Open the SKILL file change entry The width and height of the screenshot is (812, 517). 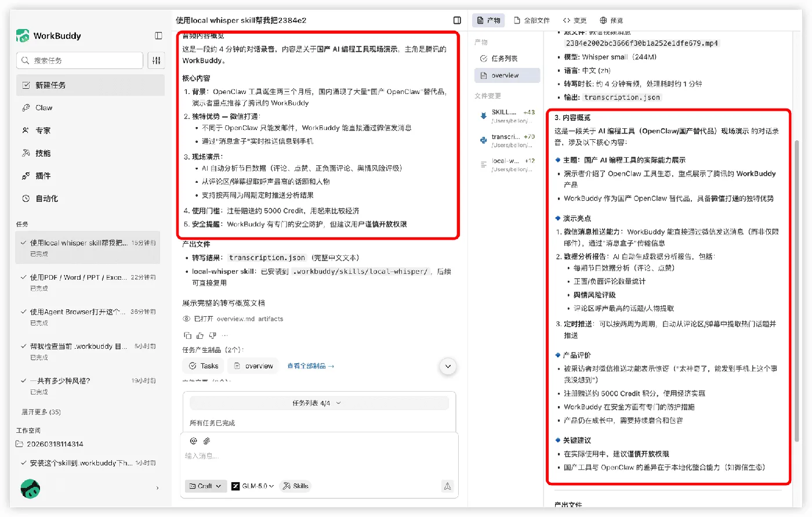click(x=507, y=115)
